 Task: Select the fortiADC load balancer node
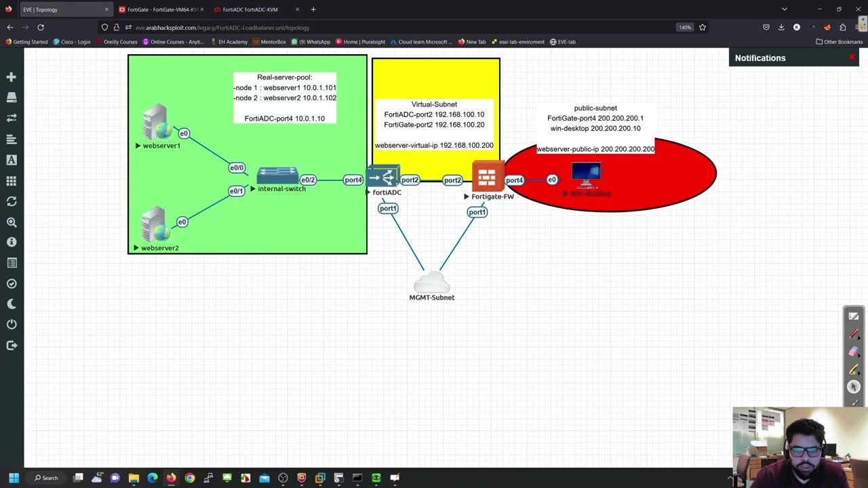(383, 177)
